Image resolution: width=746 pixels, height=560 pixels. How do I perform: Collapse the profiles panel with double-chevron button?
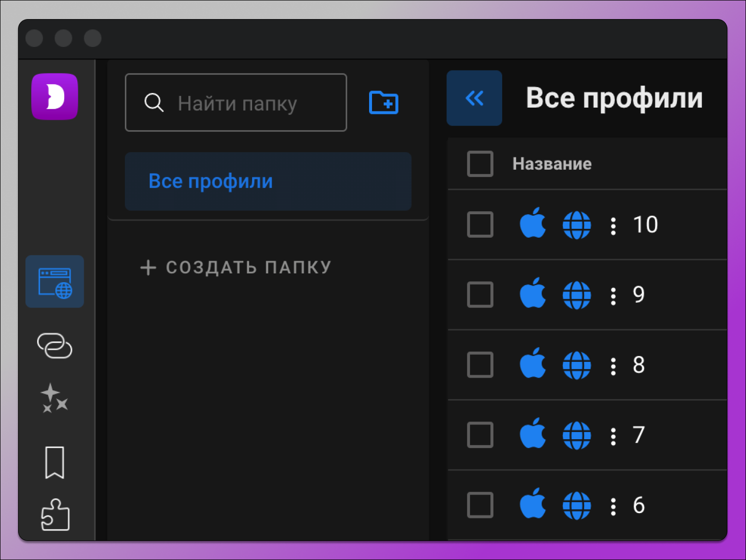pyautogui.click(x=474, y=98)
